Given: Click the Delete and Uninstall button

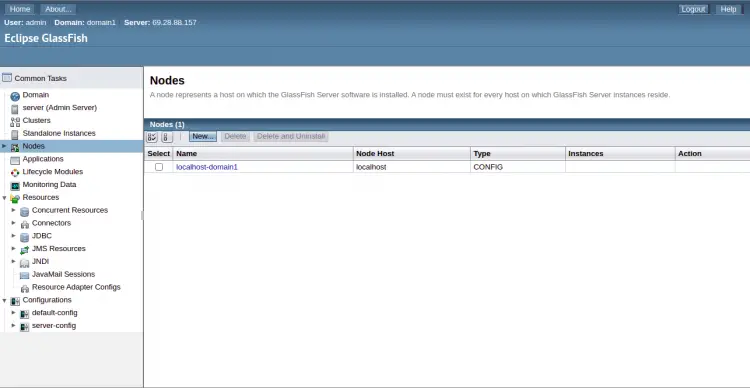Looking at the screenshot, I should tap(291, 136).
